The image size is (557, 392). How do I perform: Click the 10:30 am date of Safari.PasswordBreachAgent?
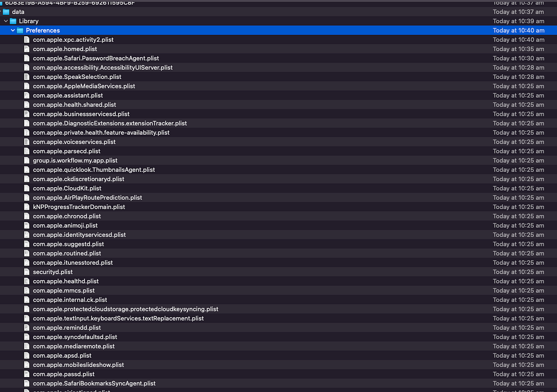(518, 58)
